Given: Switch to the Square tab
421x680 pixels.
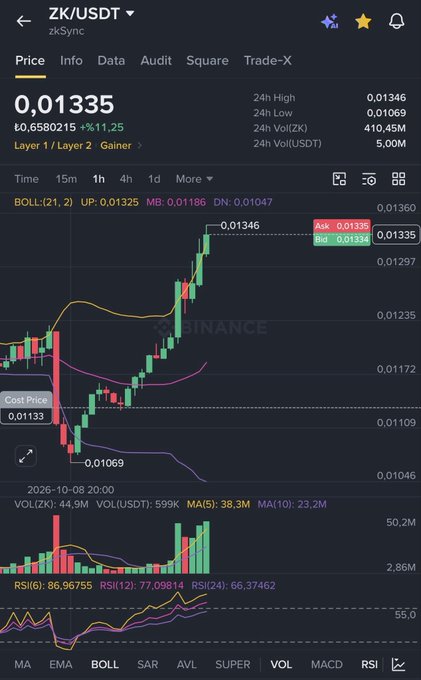Looking at the screenshot, I should 207,60.
